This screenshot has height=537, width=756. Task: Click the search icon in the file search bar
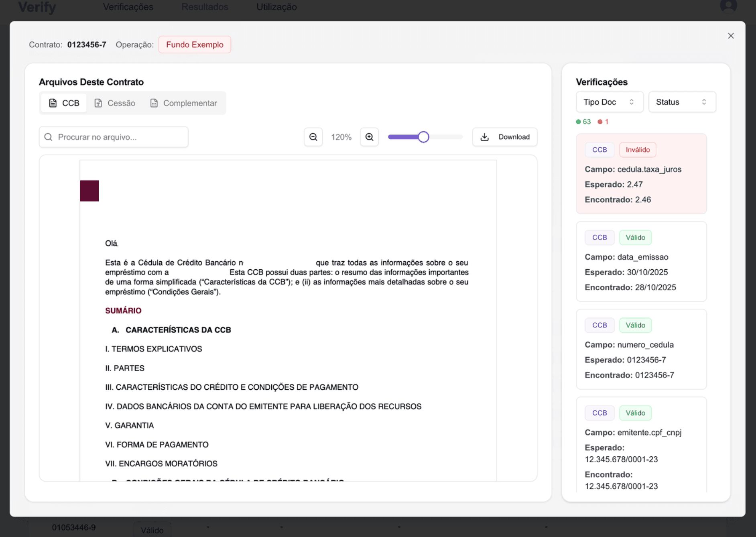pyautogui.click(x=48, y=137)
